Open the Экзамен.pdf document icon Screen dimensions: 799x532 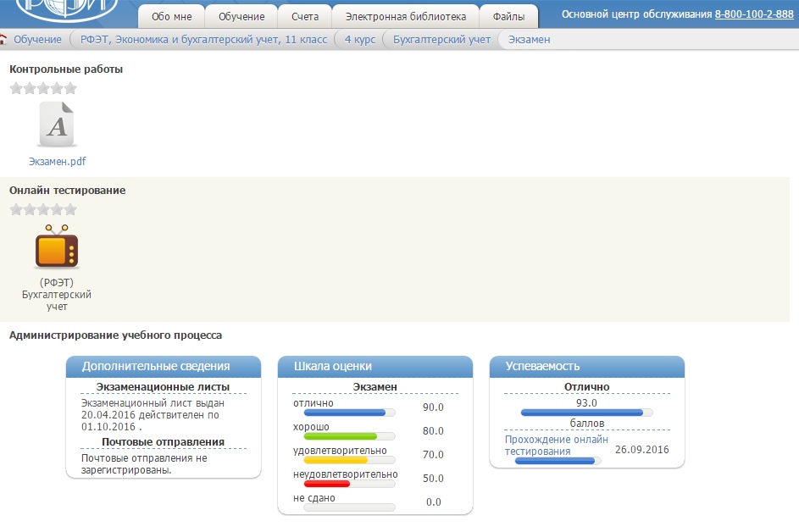click(57, 125)
